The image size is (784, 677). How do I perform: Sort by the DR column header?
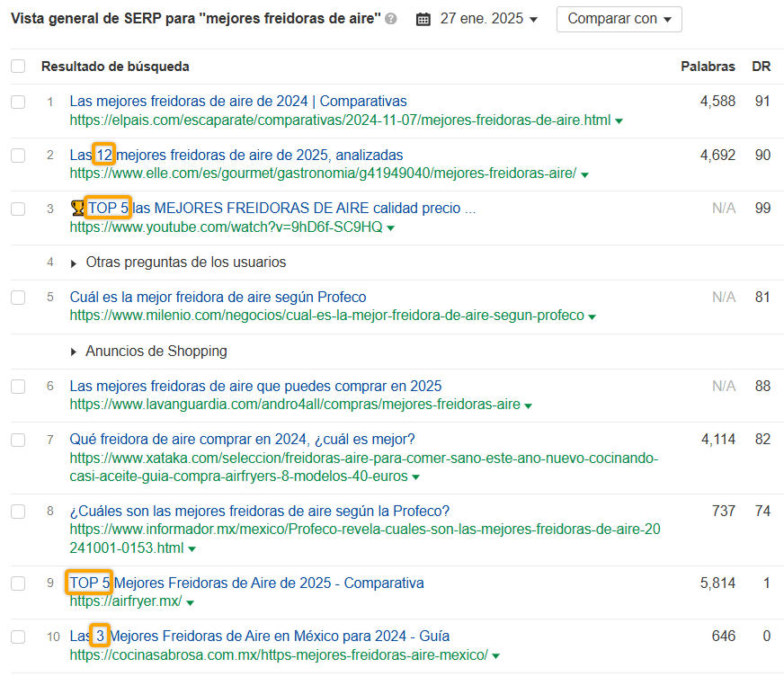pyautogui.click(x=761, y=67)
